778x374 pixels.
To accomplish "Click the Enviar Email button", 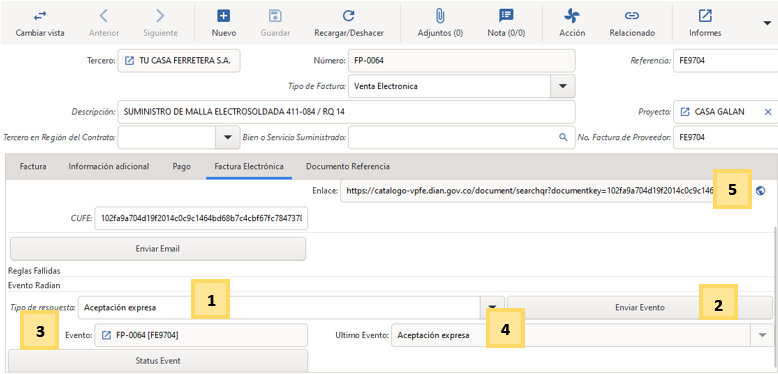I will [158, 249].
